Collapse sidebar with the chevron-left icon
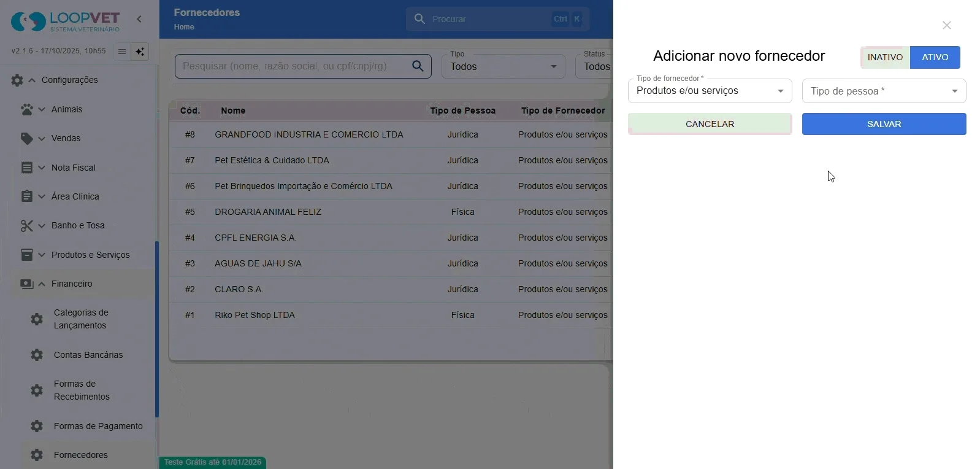The height and width of the screenshot is (469, 980). 139,19
